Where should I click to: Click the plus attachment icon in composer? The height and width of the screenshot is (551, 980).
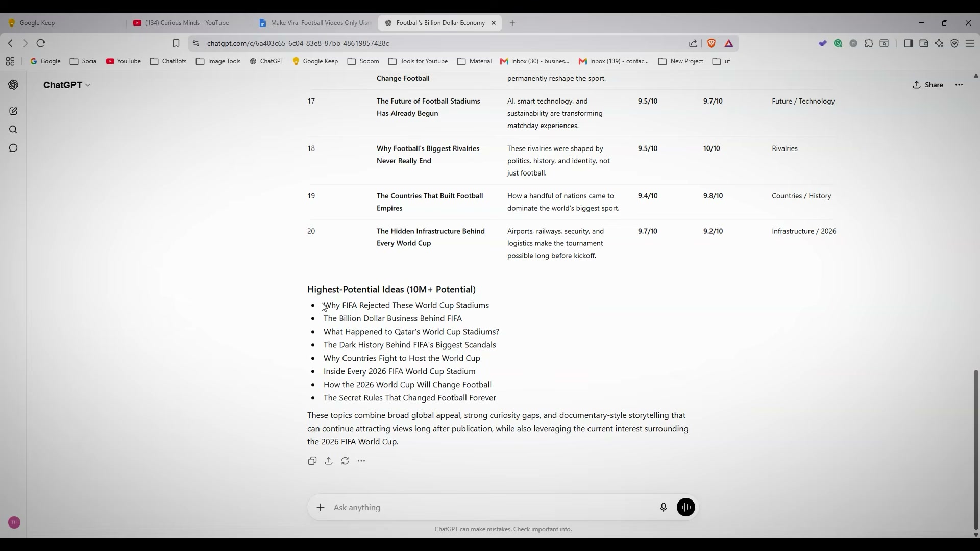pyautogui.click(x=321, y=507)
